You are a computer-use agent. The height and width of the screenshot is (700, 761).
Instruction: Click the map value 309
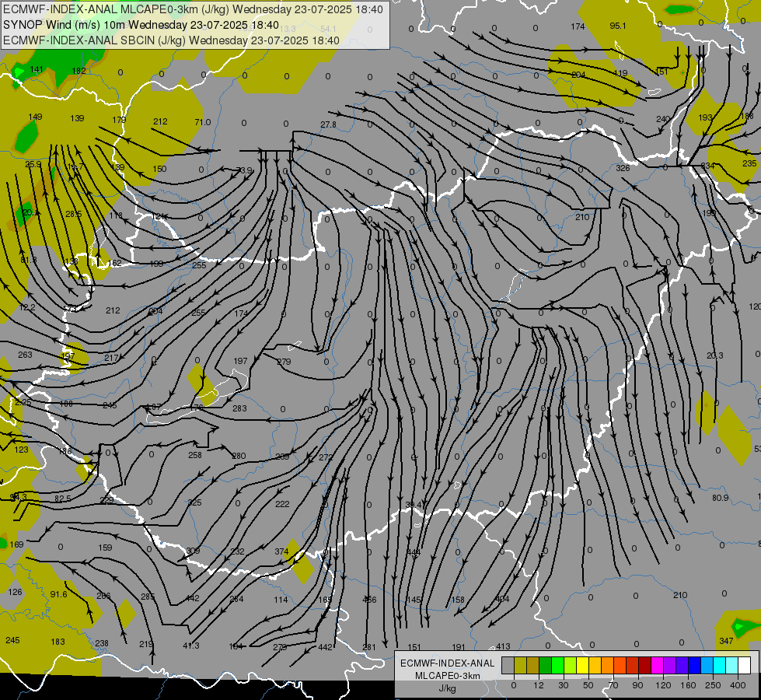click(193, 551)
